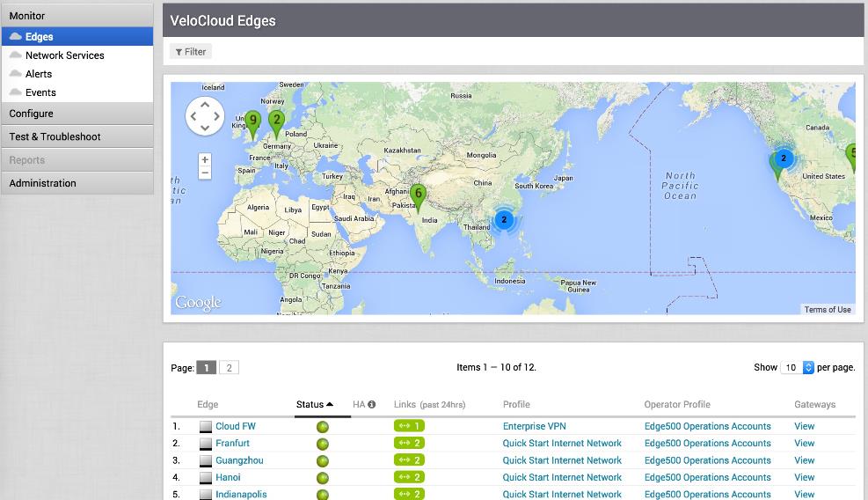868x500 pixels.
Task: Click the green map marker labeled 6
Action: [418, 198]
